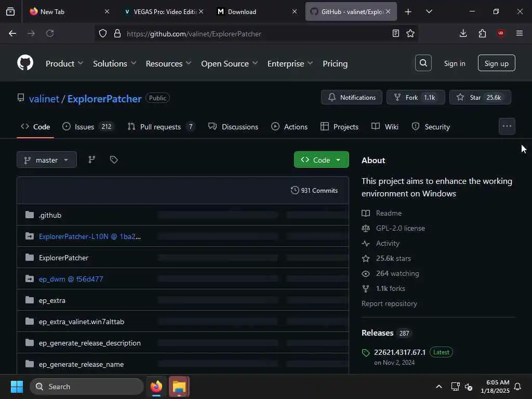List all tabs dropdown arrow

point(429,11)
